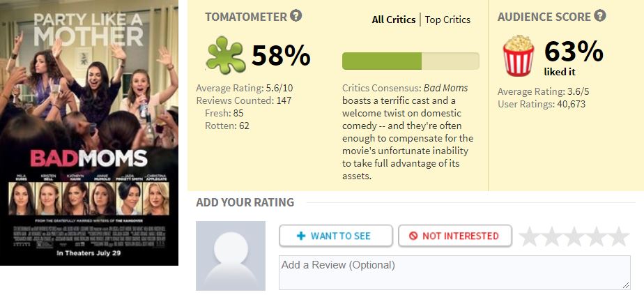Click the Want to See button

[x=335, y=236]
